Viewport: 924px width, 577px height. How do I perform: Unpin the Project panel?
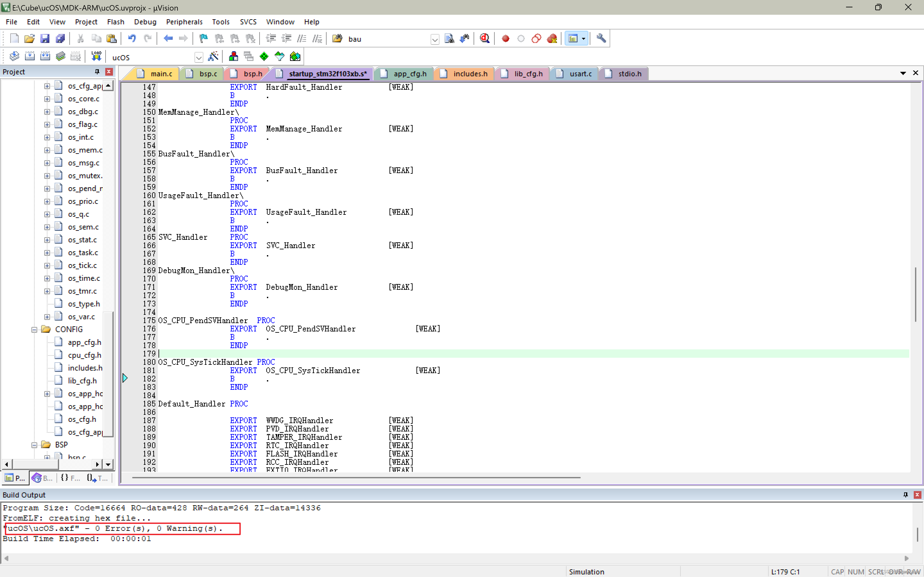click(97, 71)
